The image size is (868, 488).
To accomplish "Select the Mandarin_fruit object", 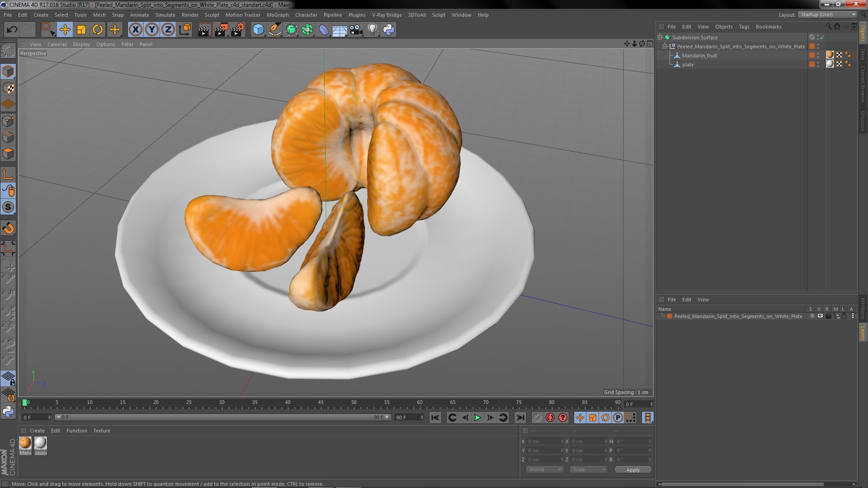I will click(x=699, y=56).
